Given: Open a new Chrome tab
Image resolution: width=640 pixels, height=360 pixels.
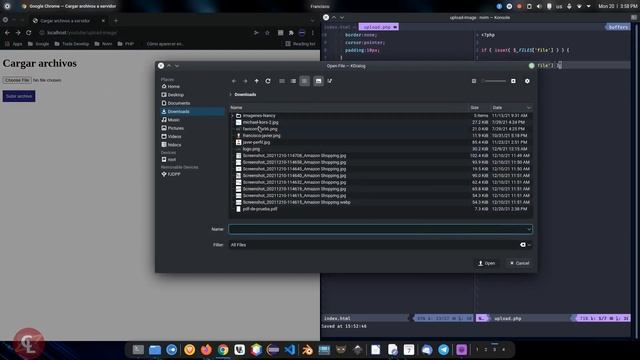Looking at the screenshot, I should (116, 20).
